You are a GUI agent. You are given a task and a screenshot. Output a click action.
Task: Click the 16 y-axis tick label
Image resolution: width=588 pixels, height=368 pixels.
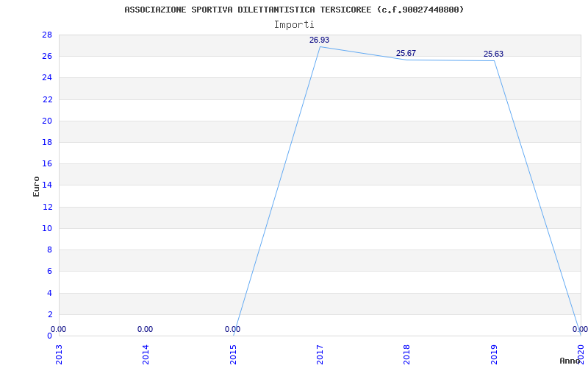[47, 163]
